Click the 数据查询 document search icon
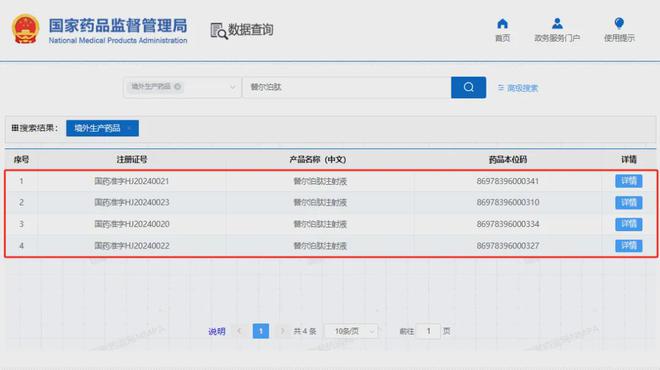 click(x=218, y=31)
